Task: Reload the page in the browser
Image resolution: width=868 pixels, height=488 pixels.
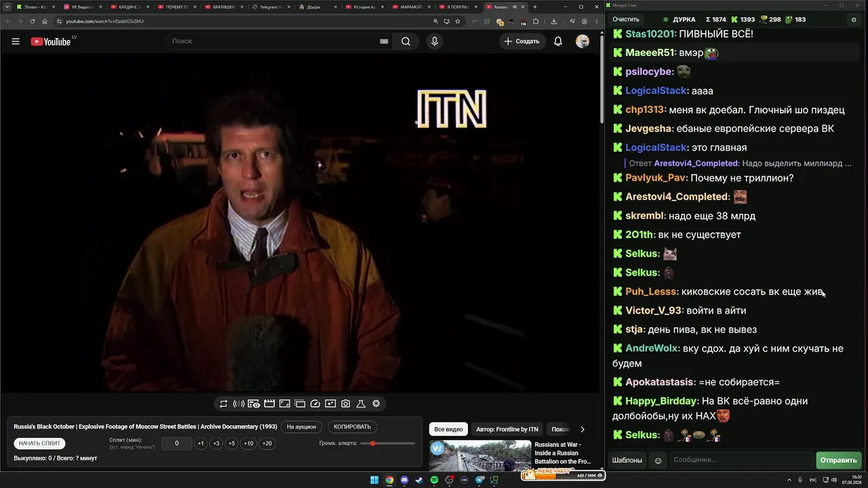Action: click(33, 21)
